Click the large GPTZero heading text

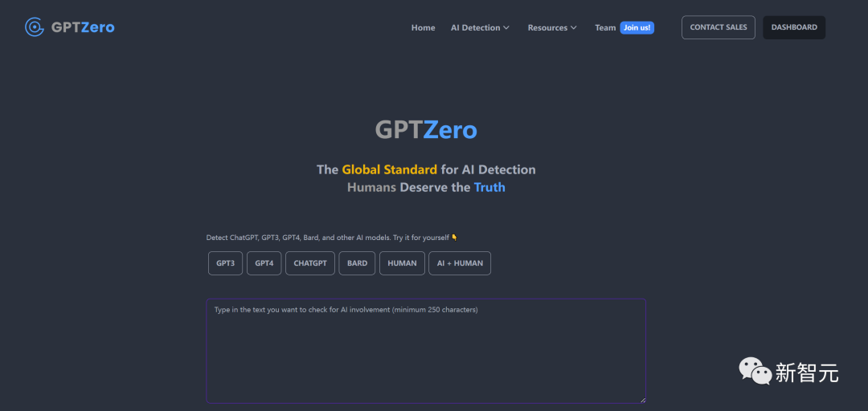(x=426, y=131)
